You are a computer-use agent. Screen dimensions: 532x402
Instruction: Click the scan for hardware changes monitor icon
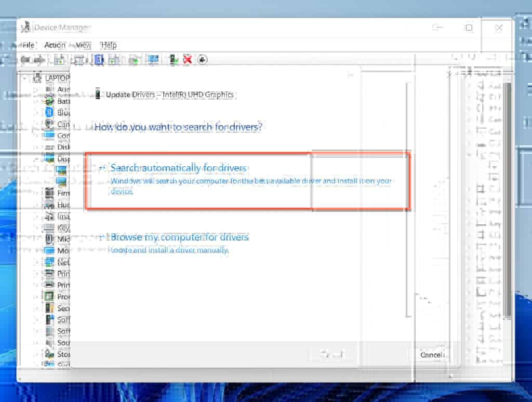(x=153, y=60)
